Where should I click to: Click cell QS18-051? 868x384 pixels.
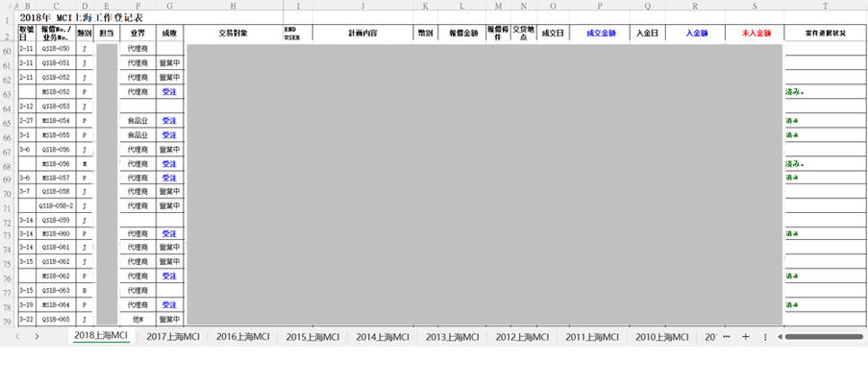tap(56, 63)
